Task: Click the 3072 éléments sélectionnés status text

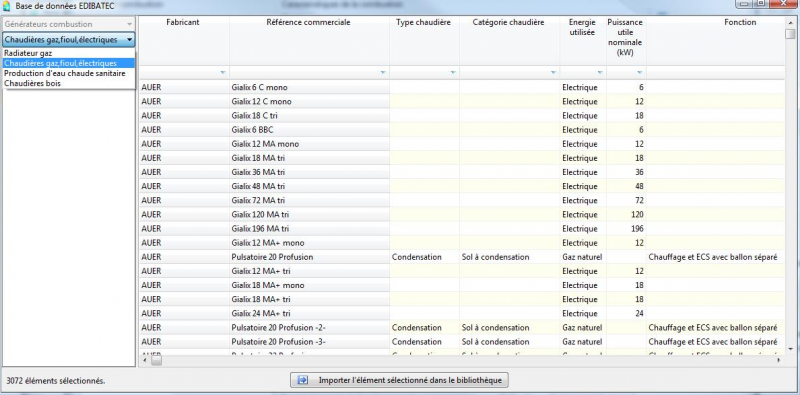Action: [56, 381]
